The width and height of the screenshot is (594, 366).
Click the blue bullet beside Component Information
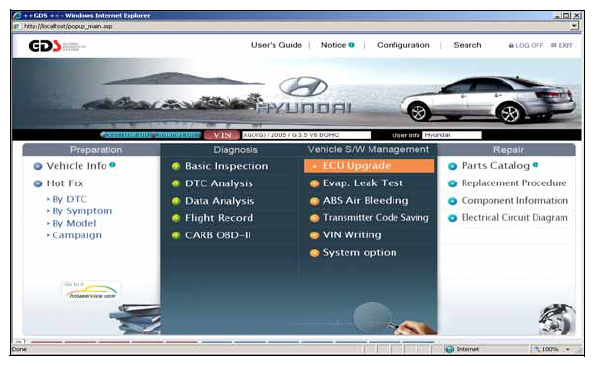[452, 201]
